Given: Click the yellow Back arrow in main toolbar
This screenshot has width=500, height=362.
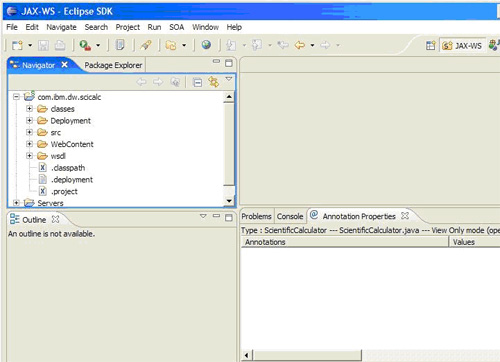Looking at the screenshot, I should 300,45.
